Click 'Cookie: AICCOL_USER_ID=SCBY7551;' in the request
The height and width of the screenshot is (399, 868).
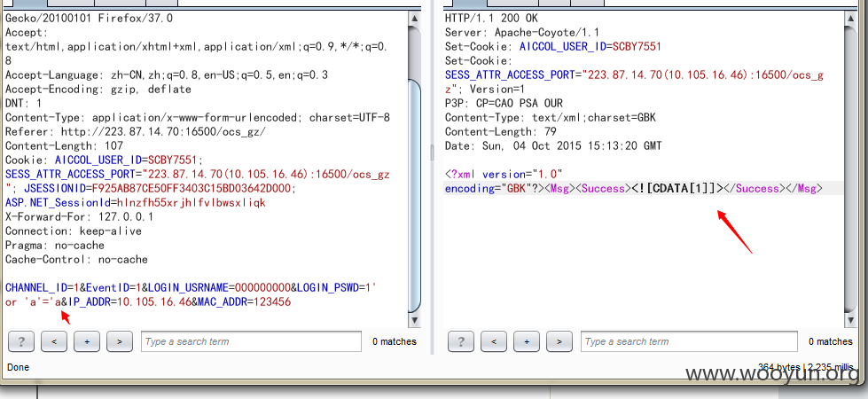105,160
